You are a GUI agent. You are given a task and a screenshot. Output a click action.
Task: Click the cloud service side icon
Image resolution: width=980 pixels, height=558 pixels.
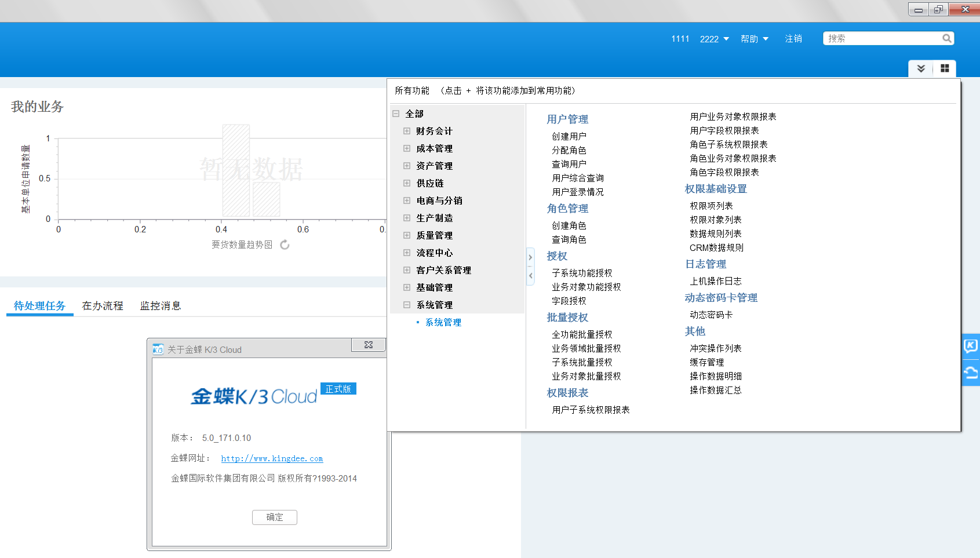click(971, 373)
